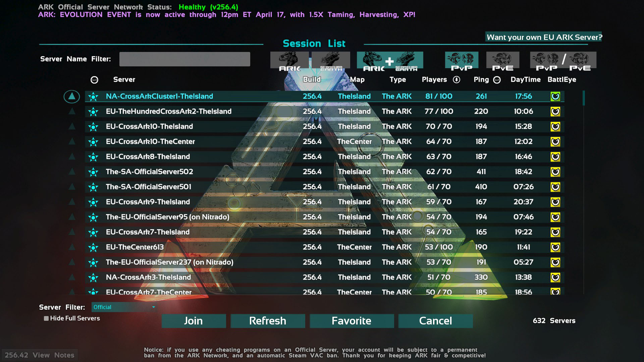Filter sessions to PvE only
This screenshot has height=362, width=644.
pyautogui.click(x=503, y=61)
